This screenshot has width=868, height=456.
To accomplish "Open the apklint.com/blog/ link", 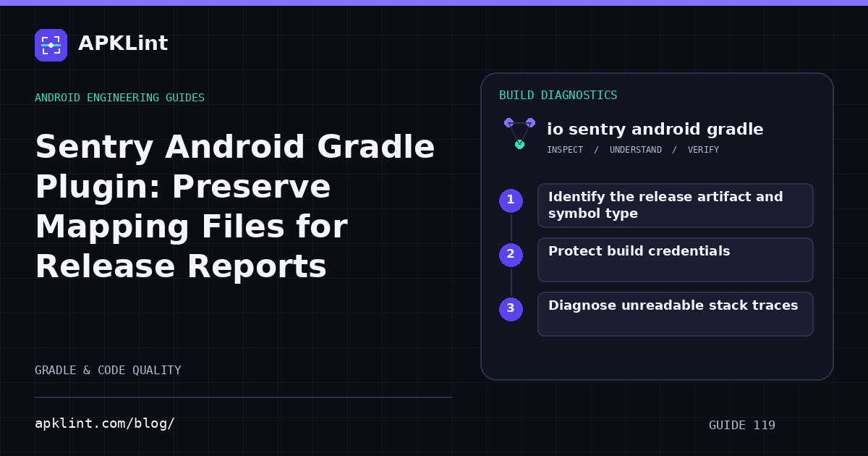I will click(x=105, y=423).
